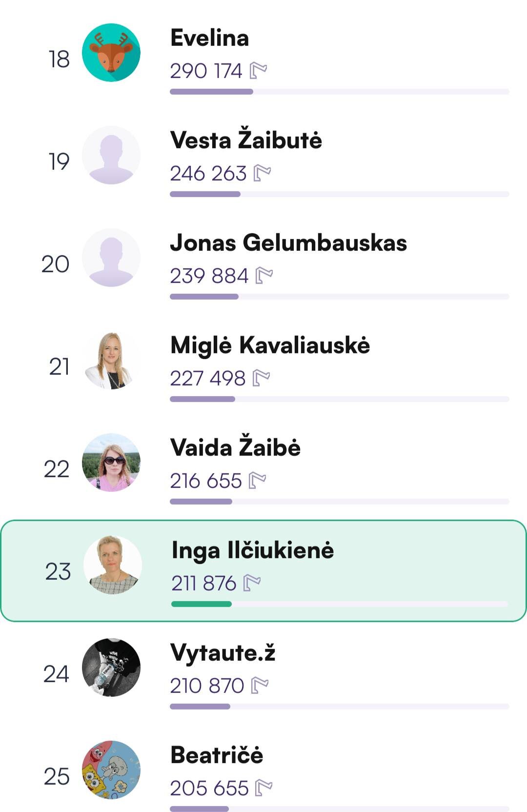Click the flag icon next to 216 655
Screen dimensions: 527x812
coord(257,481)
